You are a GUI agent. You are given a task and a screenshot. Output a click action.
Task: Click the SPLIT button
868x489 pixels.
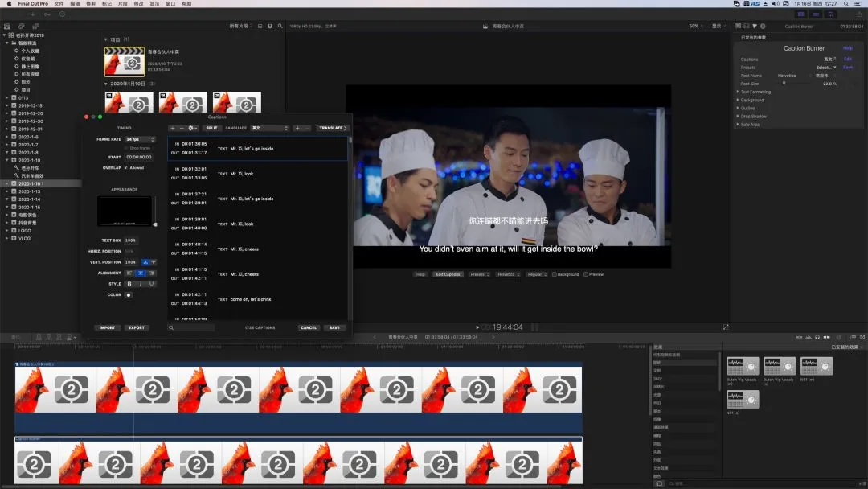tap(211, 128)
